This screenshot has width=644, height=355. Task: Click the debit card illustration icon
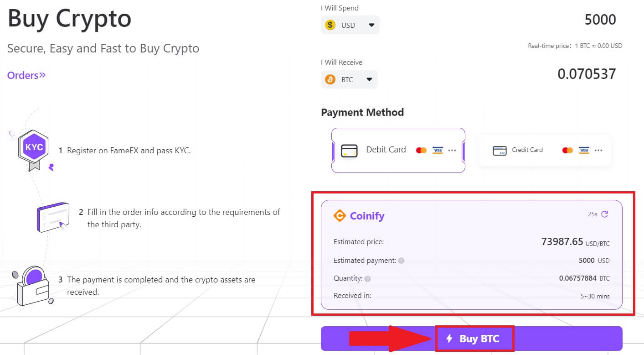tap(350, 150)
